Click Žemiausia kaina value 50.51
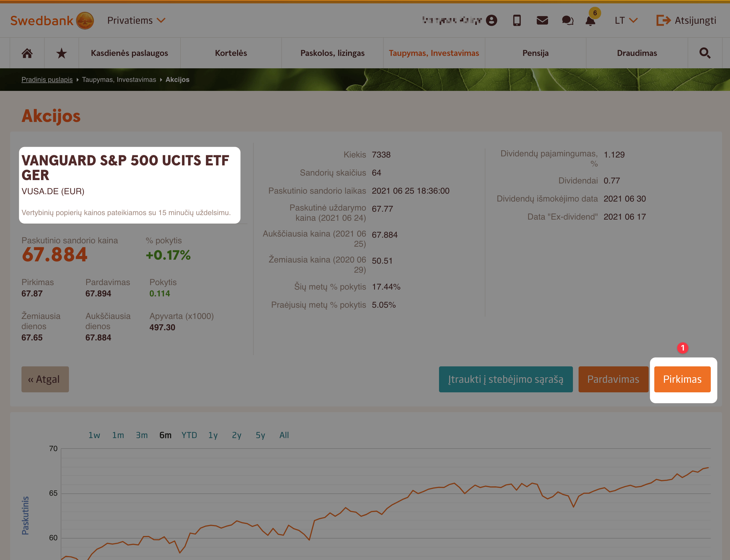This screenshot has width=730, height=560. click(x=382, y=261)
